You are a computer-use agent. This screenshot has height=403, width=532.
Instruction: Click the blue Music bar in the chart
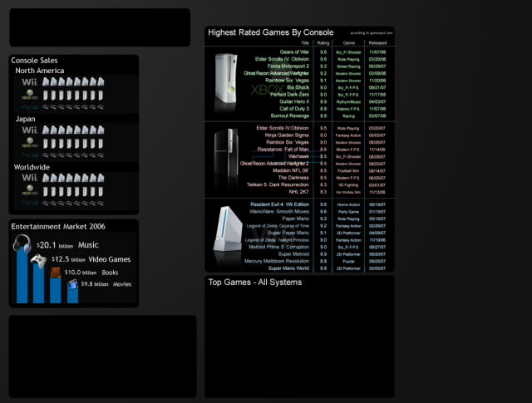click(22, 275)
